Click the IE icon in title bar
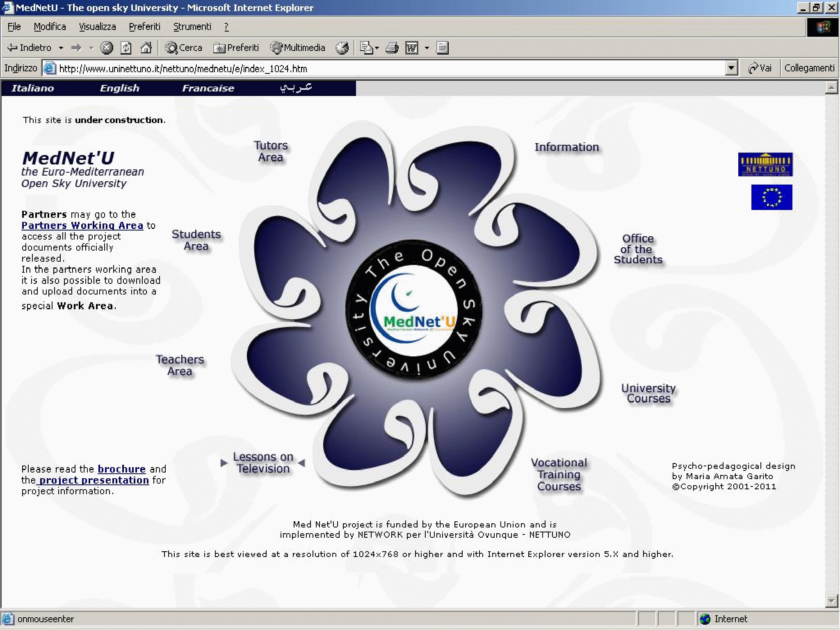Image resolution: width=840 pixels, height=630 pixels. (x=8, y=8)
